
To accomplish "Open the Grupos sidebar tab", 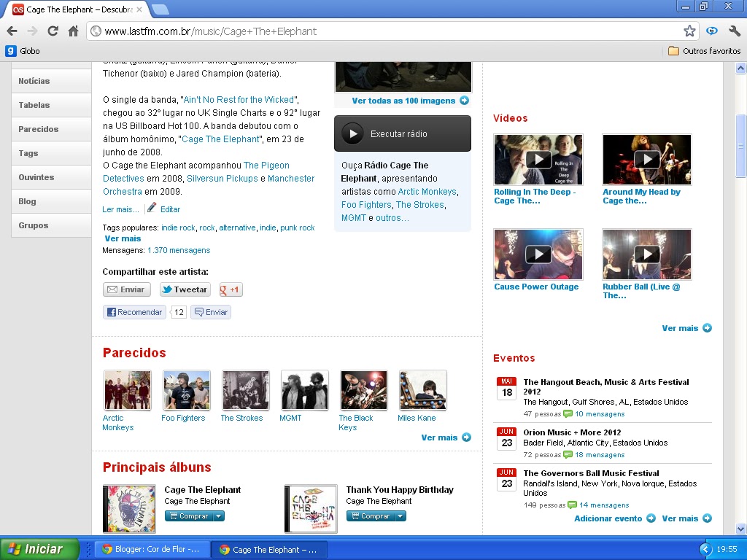I will coord(52,225).
